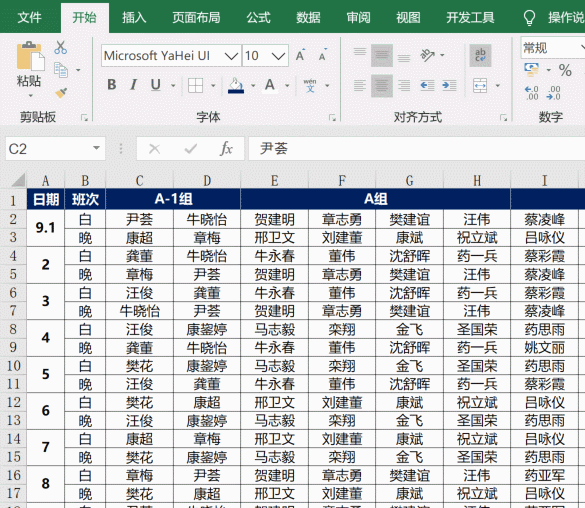This screenshot has height=508, width=585.
Task: Apply the fill color bucket
Action: [236, 85]
